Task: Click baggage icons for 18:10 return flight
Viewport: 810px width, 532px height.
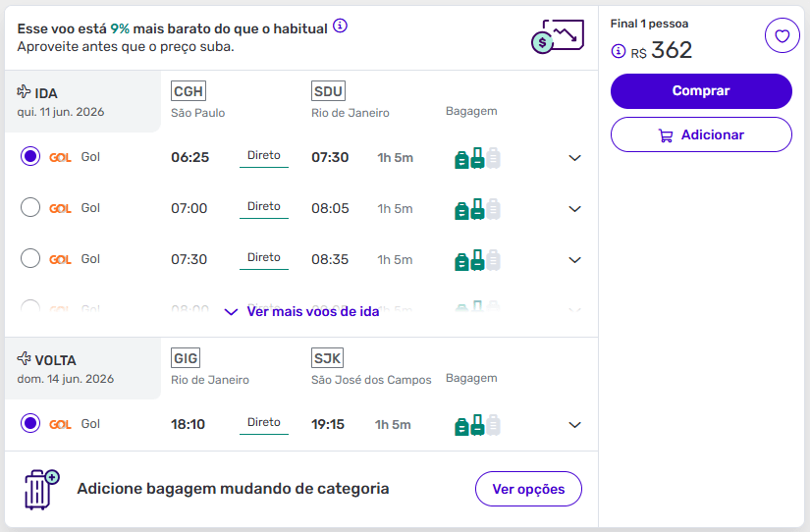Action: tap(477, 424)
